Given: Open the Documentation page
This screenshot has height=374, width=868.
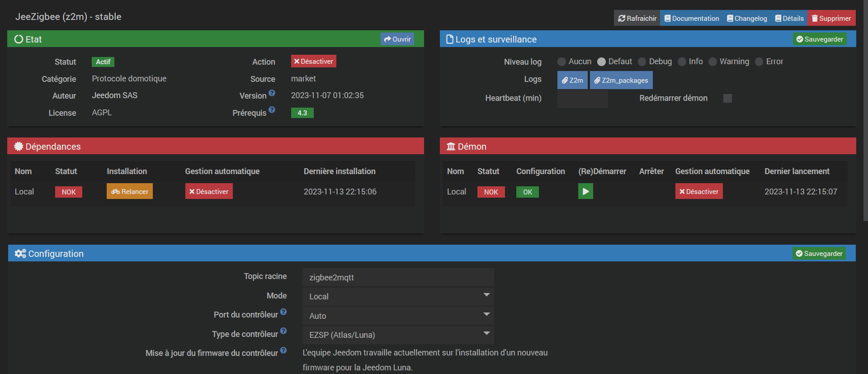Looking at the screenshot, I should (691, 19).
